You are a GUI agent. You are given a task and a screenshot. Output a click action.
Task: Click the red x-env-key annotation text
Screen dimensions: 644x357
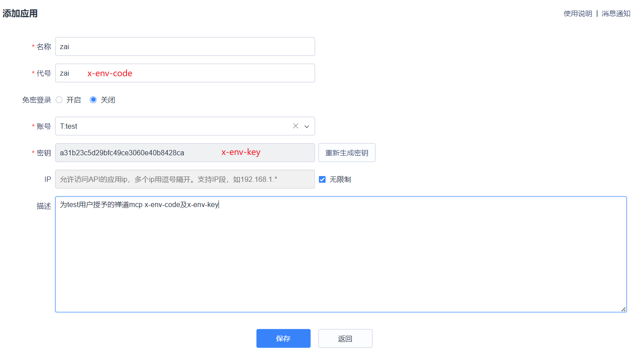click(241, 152)
